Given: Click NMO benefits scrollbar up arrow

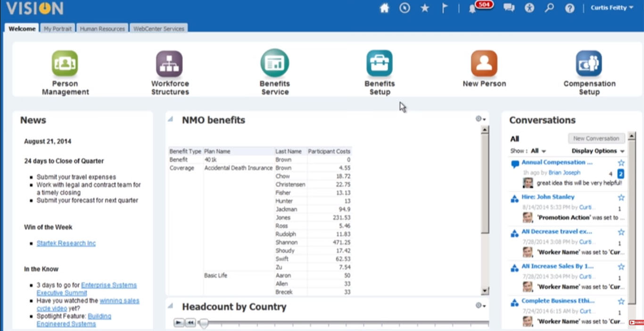Looking at the screenshot, I should coord(485,130).
